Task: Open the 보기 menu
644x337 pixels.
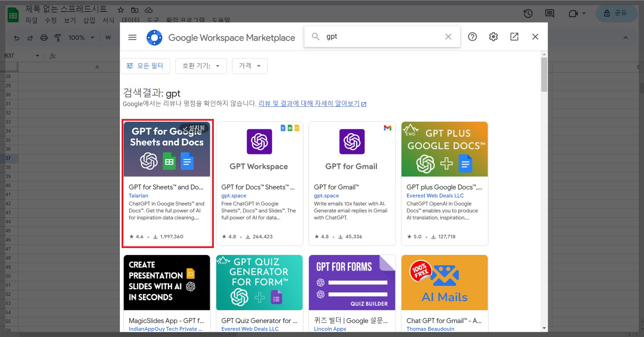Action: [x=70, y=21]
